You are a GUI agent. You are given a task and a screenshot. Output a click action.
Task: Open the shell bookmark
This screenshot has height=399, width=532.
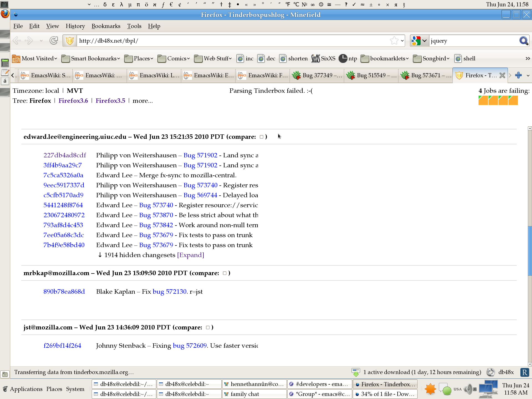465,58
